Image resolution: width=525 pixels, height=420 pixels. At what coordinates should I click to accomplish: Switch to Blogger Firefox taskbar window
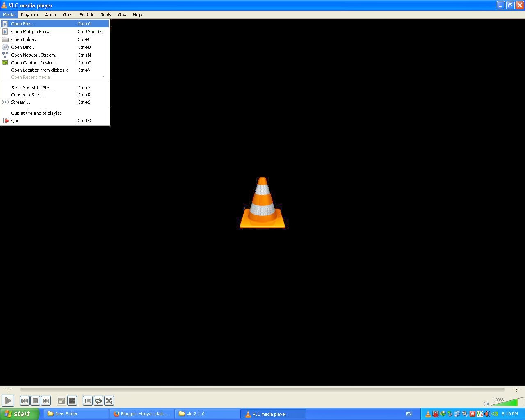coord(142,414)
